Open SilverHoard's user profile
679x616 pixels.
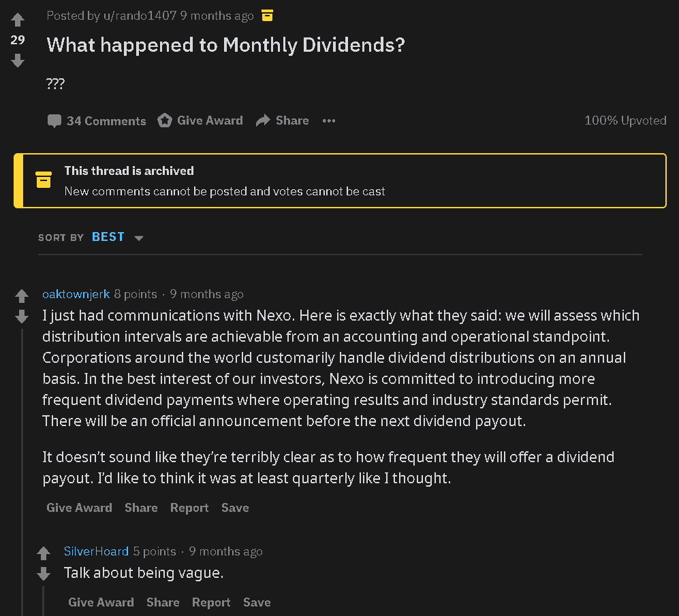pos(96,551)
